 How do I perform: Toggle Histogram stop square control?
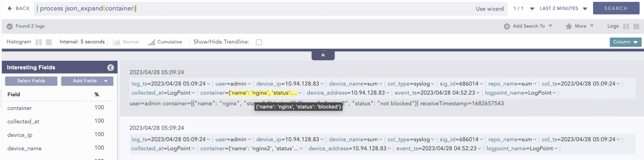tap(49, 42)
